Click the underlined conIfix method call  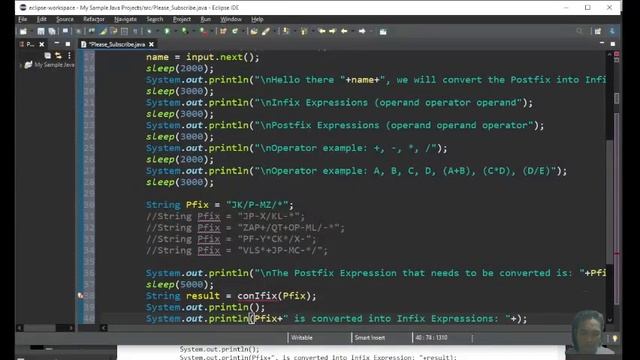257,296
